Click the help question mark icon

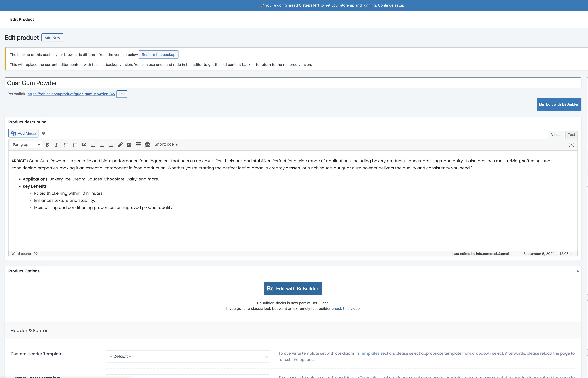(x=43, y=133)
